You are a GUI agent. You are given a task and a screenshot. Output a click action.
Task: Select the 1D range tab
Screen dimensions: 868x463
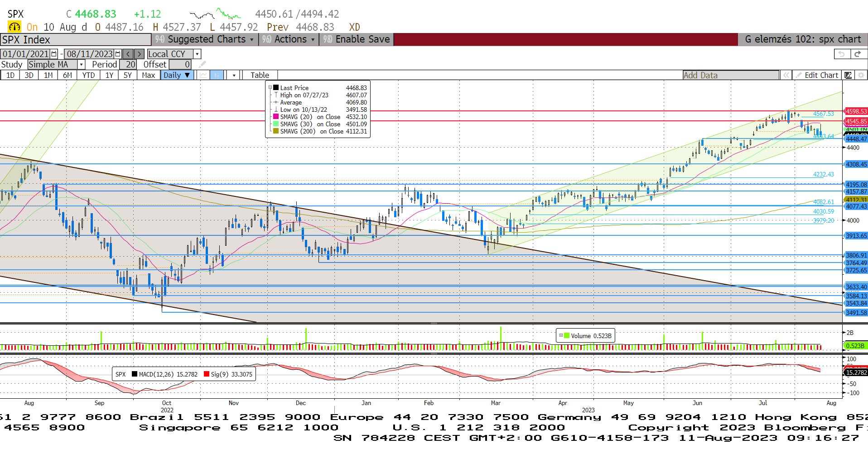click(x=10, y=75)
